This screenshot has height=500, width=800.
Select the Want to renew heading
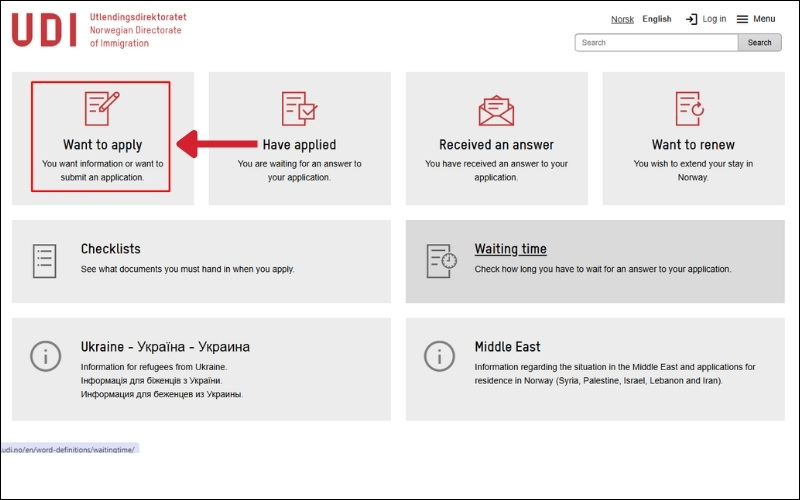[694, 145]
